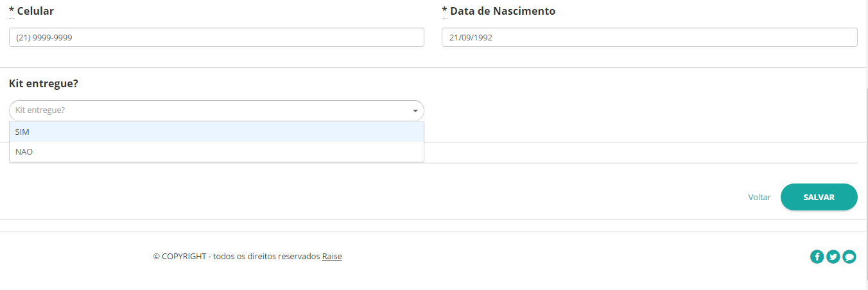
Task: Focus the Data de Nascimento date field
Action: [x=649, y=37]
